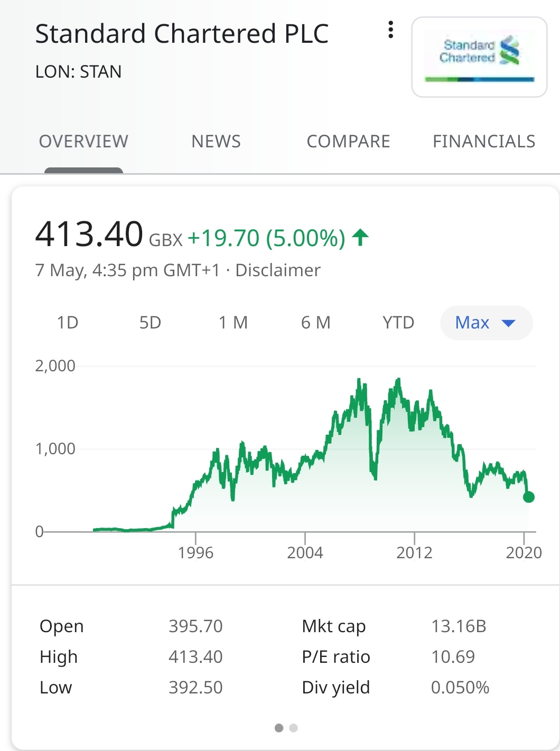Click the blue dropdown arrow beside Max

click(508, 323)
